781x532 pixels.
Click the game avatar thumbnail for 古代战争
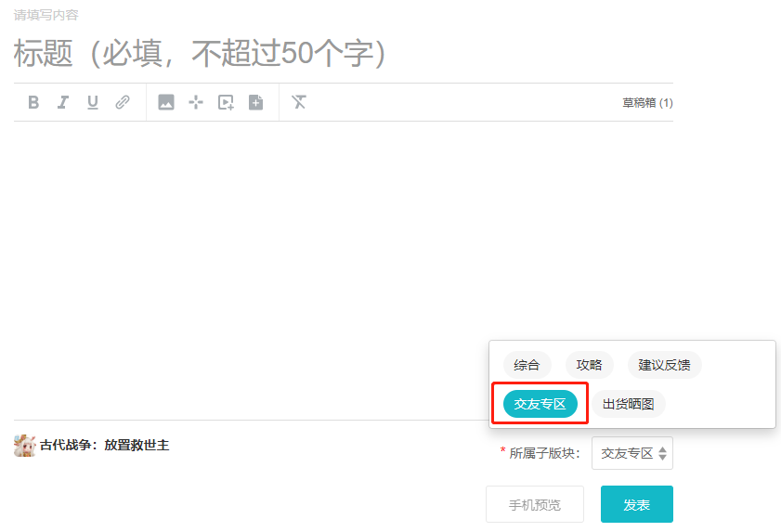pyautogui.click(x=25, y=446)
